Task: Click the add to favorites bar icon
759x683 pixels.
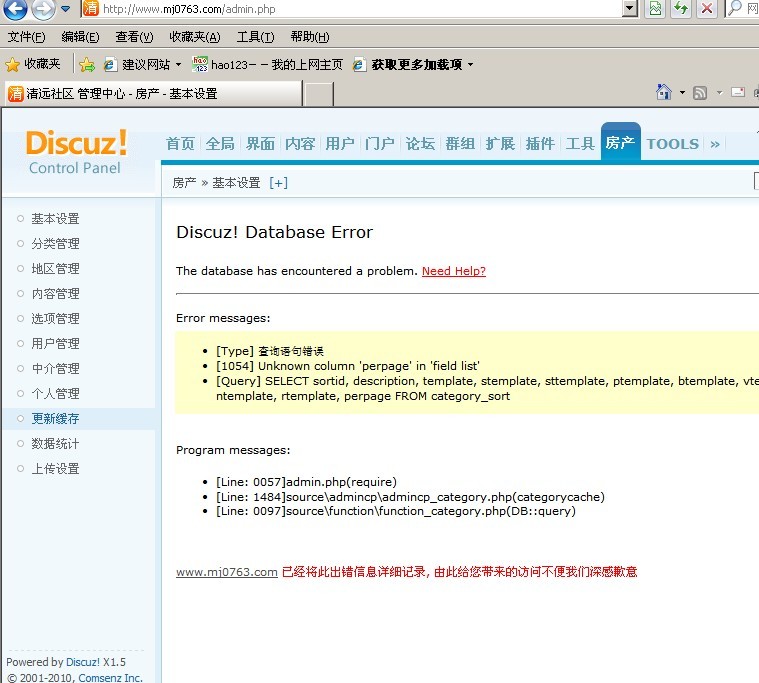Action: [87, 64]
